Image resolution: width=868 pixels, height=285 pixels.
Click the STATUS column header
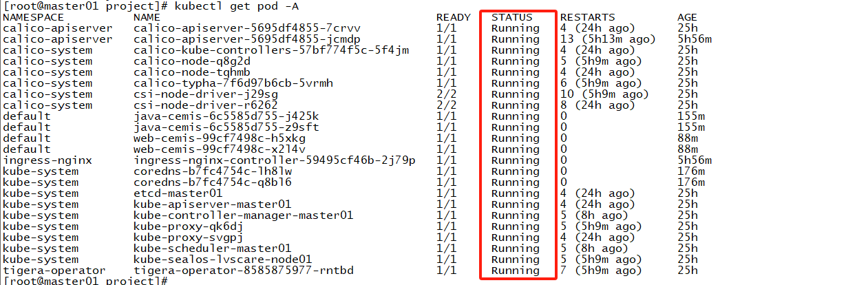pyautogui.click(x=512, y=17)
